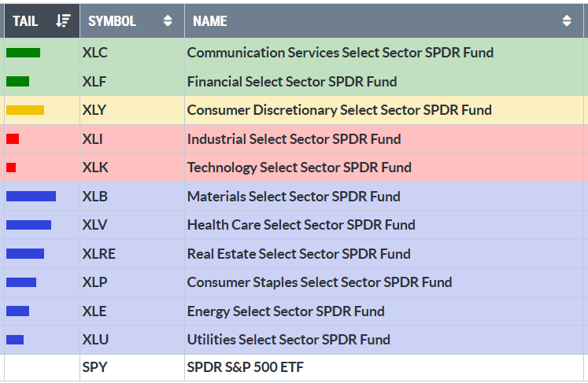Sort table by TAIL column icon
This screenshot has height=383, width=588.
pyautogui.click(x=64, y=21)
